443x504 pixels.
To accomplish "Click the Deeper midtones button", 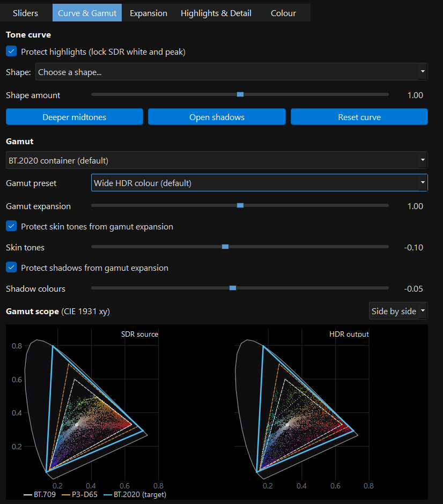I will click(74, 117).
